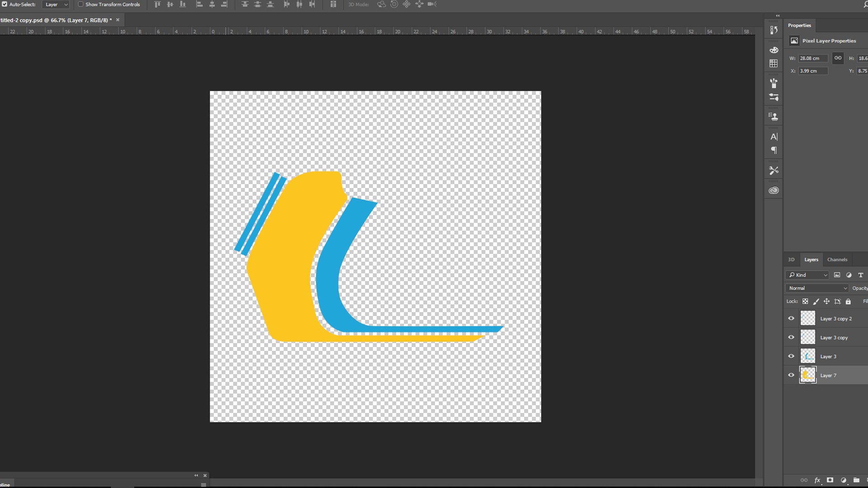Switch to the Channels tab

coord(837,260)
